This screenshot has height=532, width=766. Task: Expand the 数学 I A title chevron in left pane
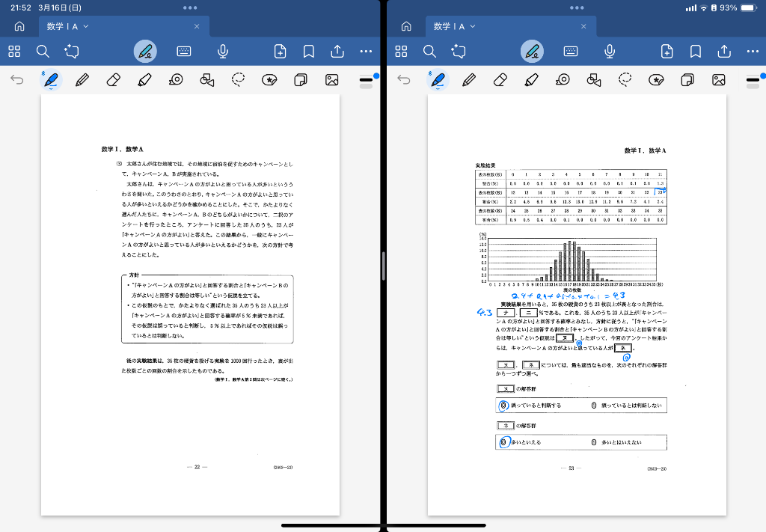86,26
